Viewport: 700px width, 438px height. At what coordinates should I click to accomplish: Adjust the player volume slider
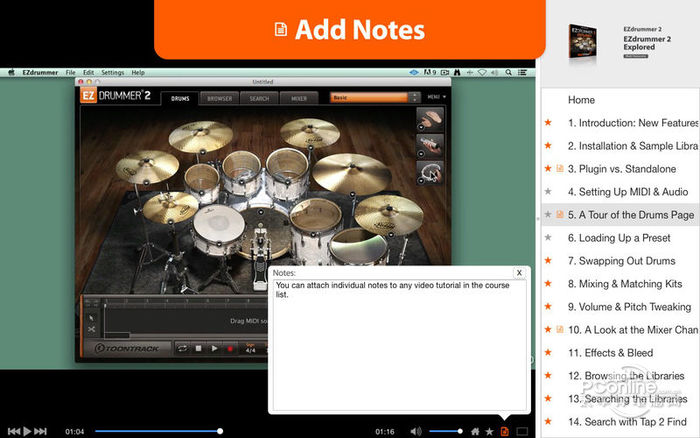(x=446, y=431)
